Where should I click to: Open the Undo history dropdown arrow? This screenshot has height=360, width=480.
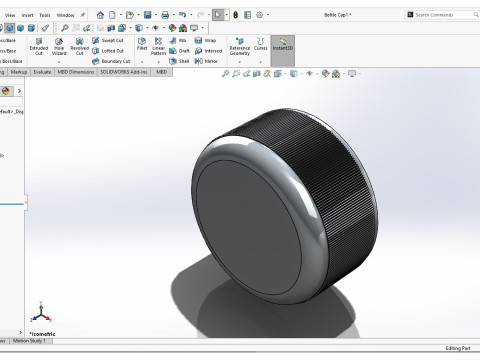[191, 15]
